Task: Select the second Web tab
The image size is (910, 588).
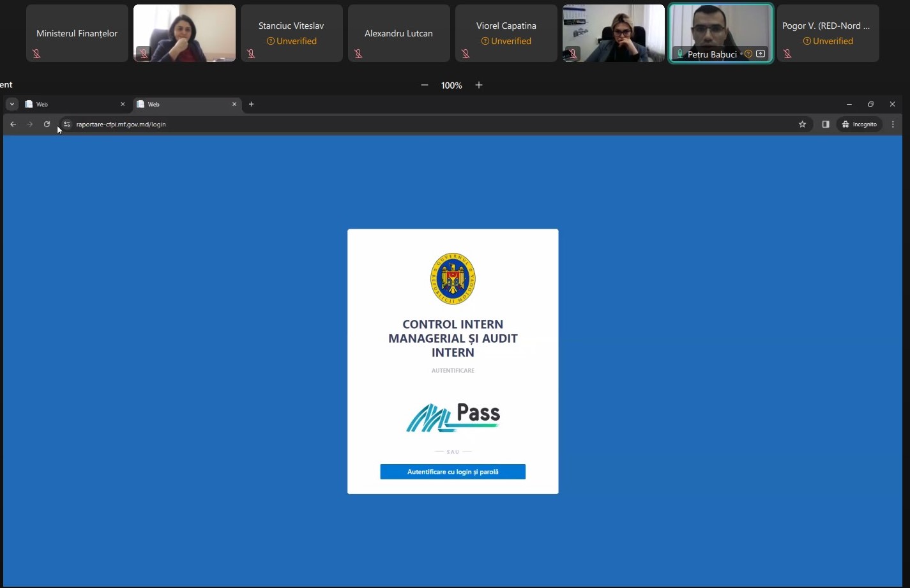Action: (x=187, y=104)
